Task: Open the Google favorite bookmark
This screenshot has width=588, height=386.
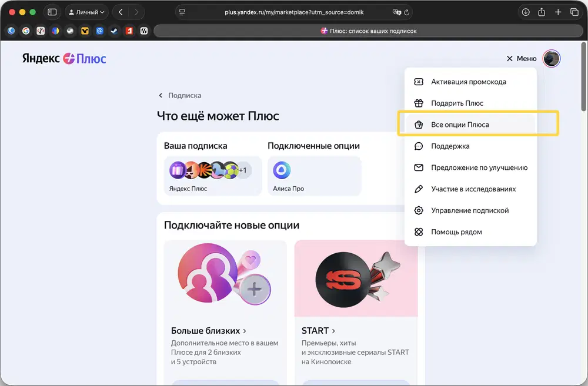Action: click(26, 31)
